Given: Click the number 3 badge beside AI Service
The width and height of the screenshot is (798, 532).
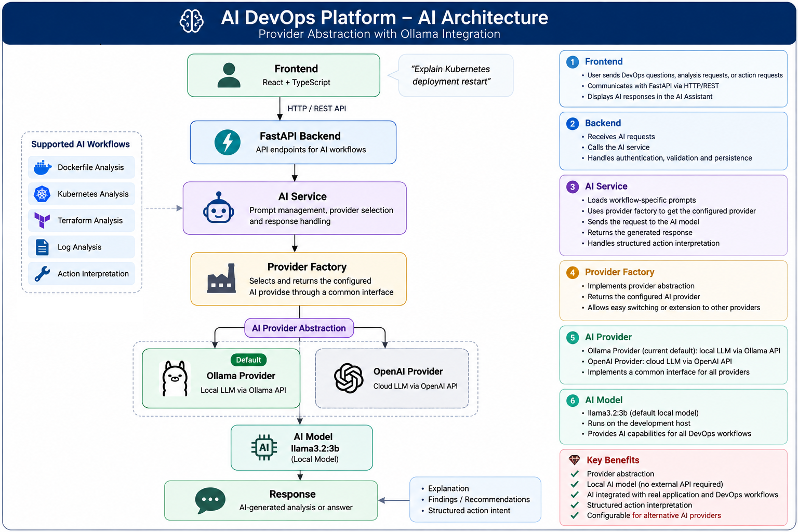Looking at the screenshot, I should (573, 187).
